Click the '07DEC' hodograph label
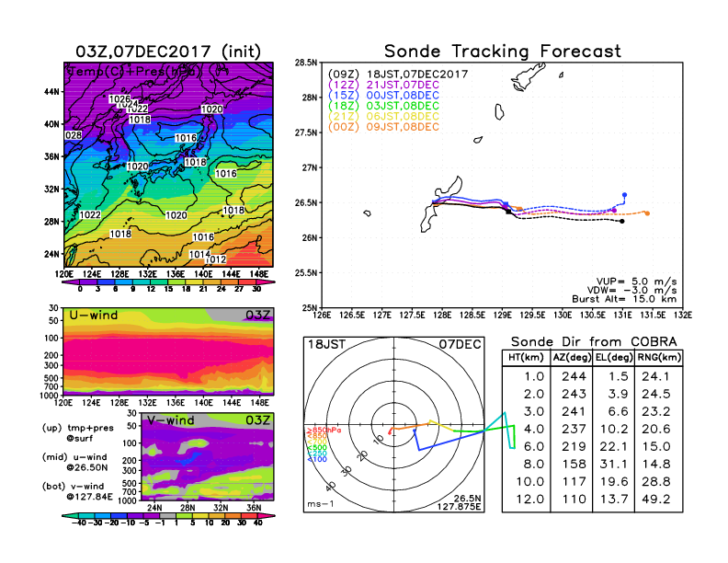Image resolution: width=728 pixels, height=563 pixels. [x=461, y=344]
